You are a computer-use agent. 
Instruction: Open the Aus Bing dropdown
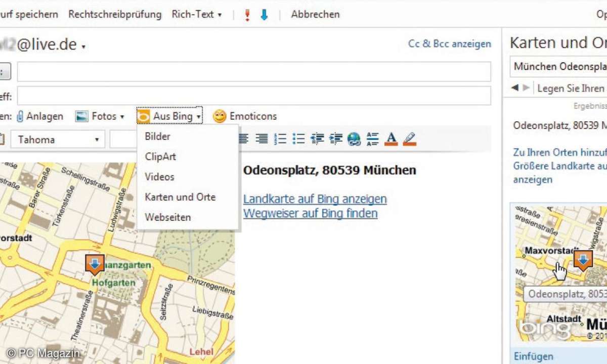coord(170,116)
